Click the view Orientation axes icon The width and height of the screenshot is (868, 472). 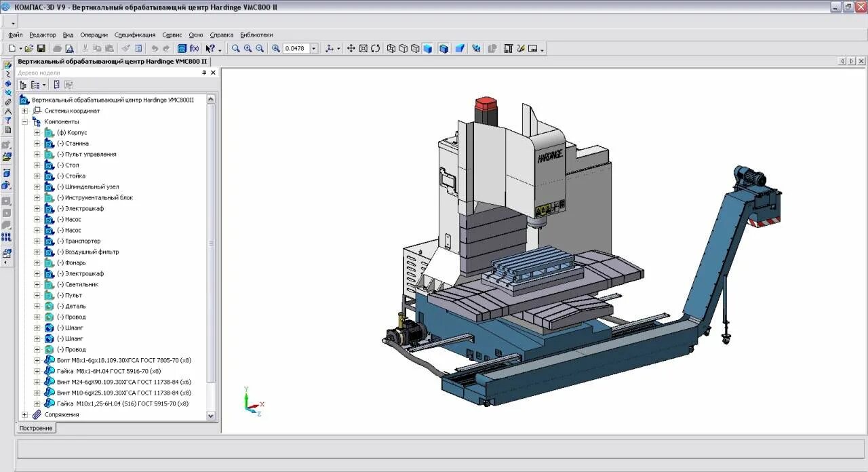pos(329,48)
